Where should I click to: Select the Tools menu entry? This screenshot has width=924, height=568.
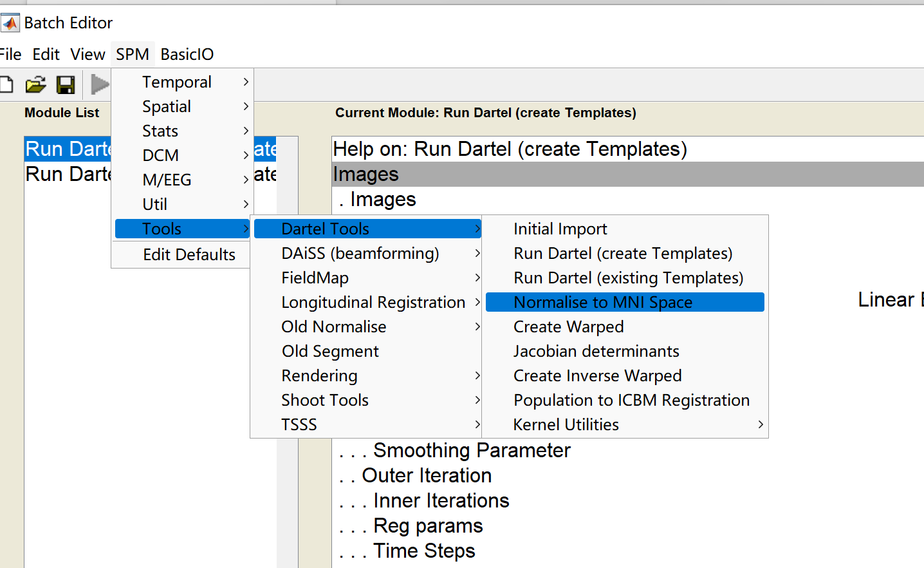point(182,229)
